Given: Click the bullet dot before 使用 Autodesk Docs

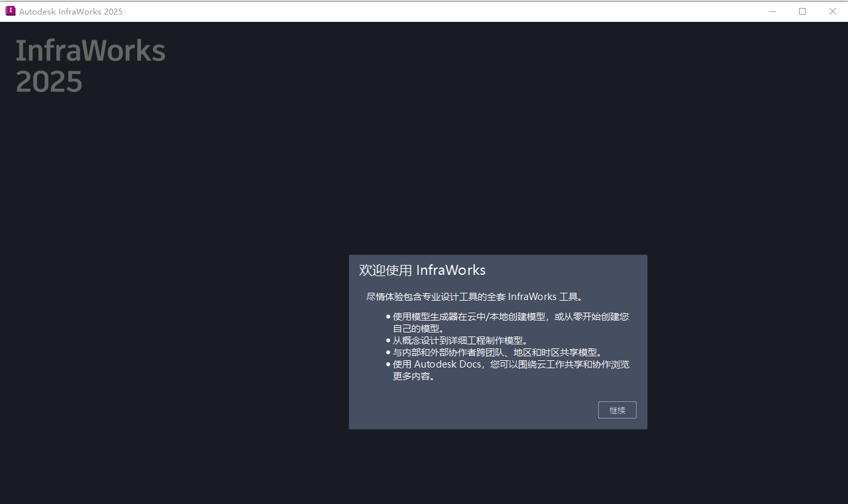Looking at the screenshot, I should tap(388, 364).
